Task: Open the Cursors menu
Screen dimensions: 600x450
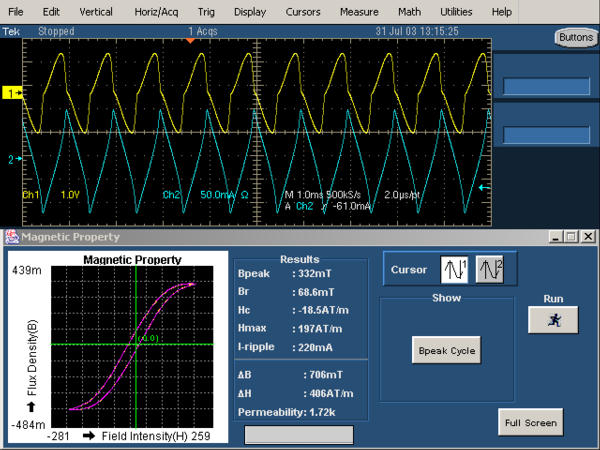Action: point(304,11)
